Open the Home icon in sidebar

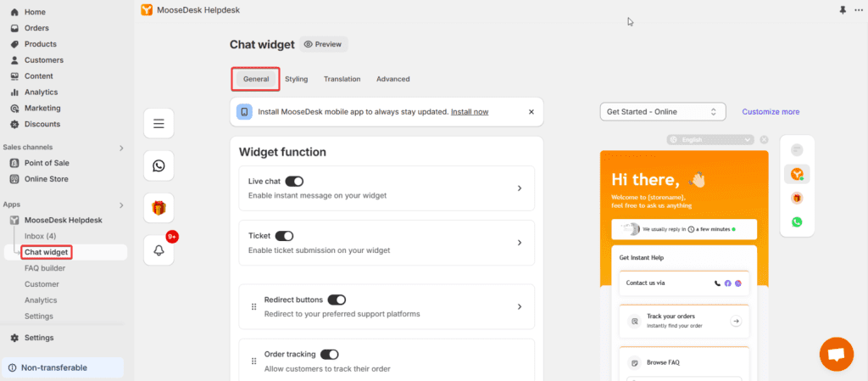14,12
